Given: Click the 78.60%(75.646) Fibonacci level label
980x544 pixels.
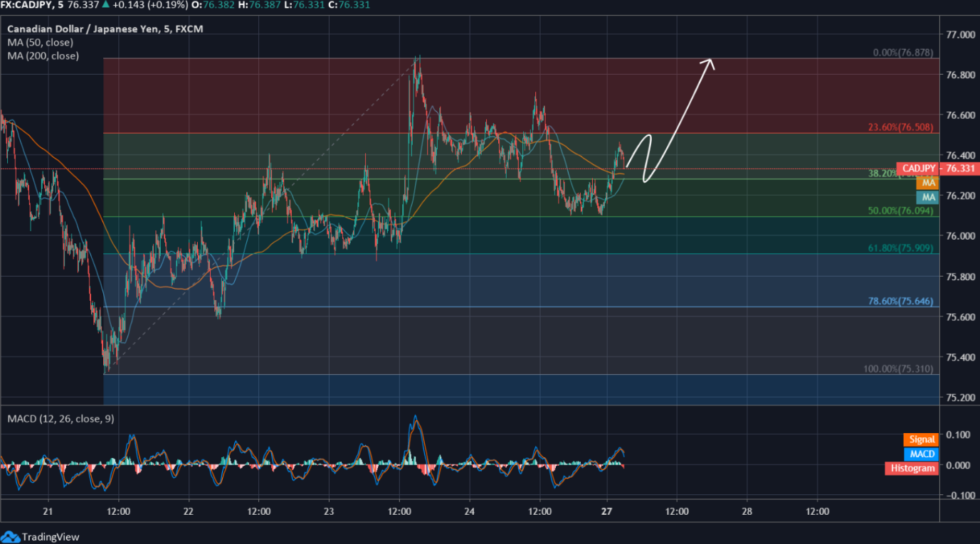Looking at the screenshot, I should [900, 302].
